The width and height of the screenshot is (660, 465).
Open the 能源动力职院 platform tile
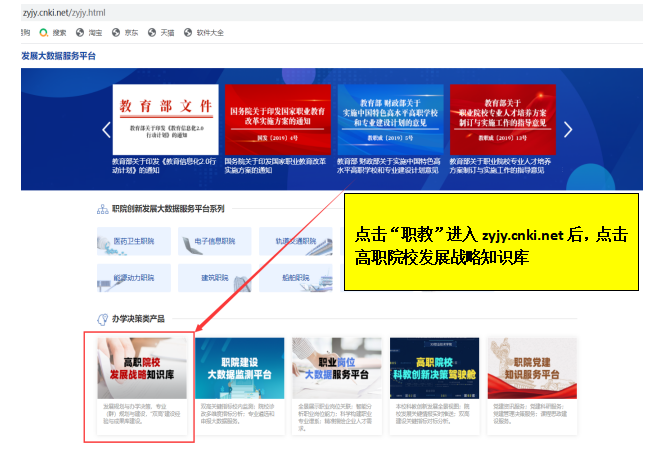click(x=134, y=278)
